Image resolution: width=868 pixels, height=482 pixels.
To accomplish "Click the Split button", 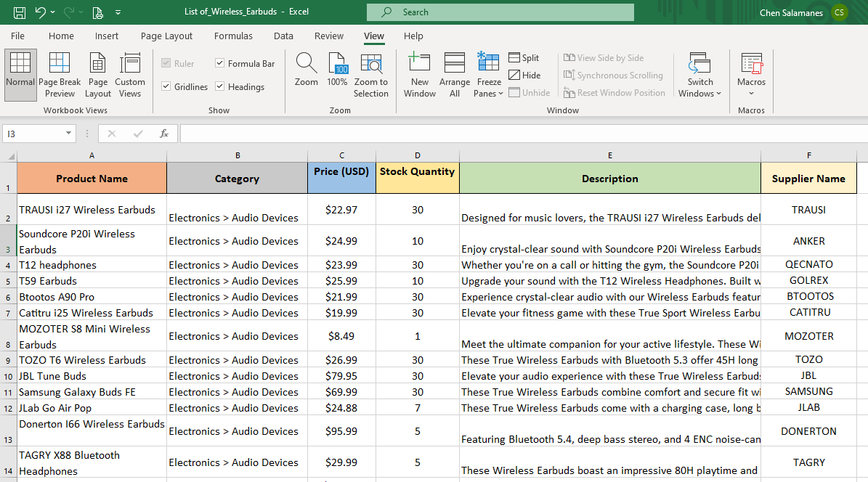I will (524, 57).
